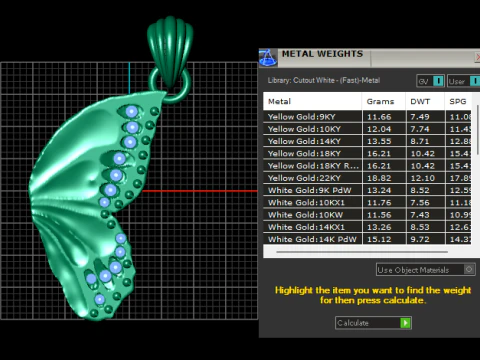Toggle the User library switch

(475, 81)
